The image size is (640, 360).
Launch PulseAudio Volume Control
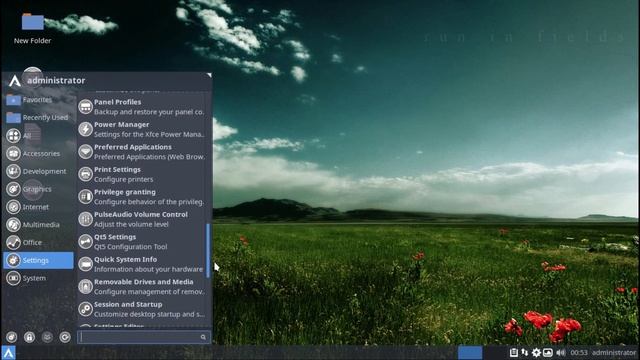[x=141, y=219]
